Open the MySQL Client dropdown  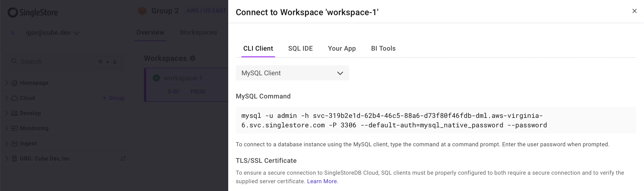(x=292, y=73)
